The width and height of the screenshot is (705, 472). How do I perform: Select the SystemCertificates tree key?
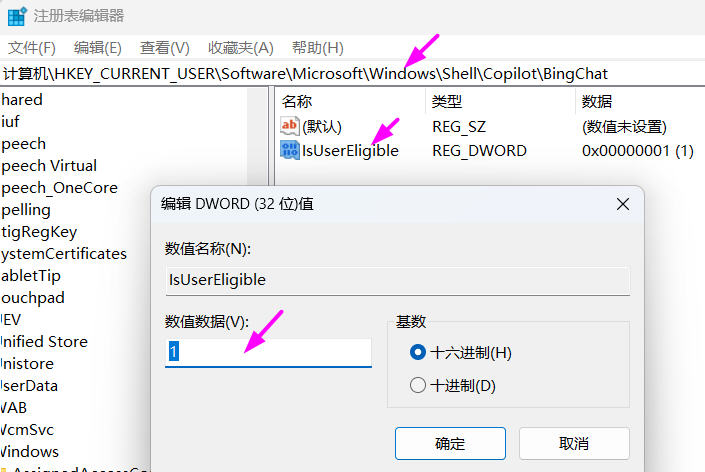pyautogui.click(x=63, y=254)
